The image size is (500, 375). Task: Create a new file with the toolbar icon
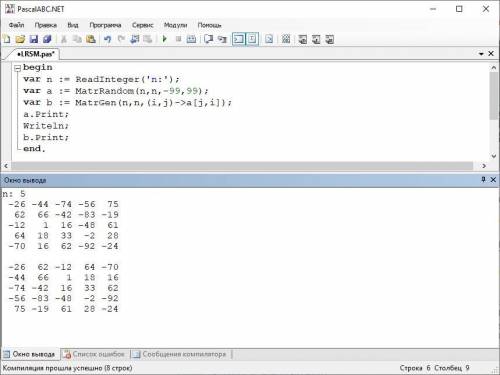(x=7, y=39)
